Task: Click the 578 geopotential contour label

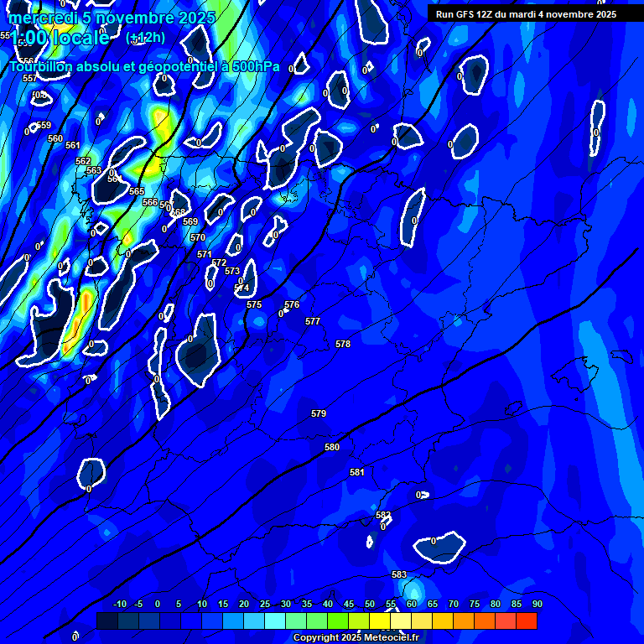Action: (343, 344)
